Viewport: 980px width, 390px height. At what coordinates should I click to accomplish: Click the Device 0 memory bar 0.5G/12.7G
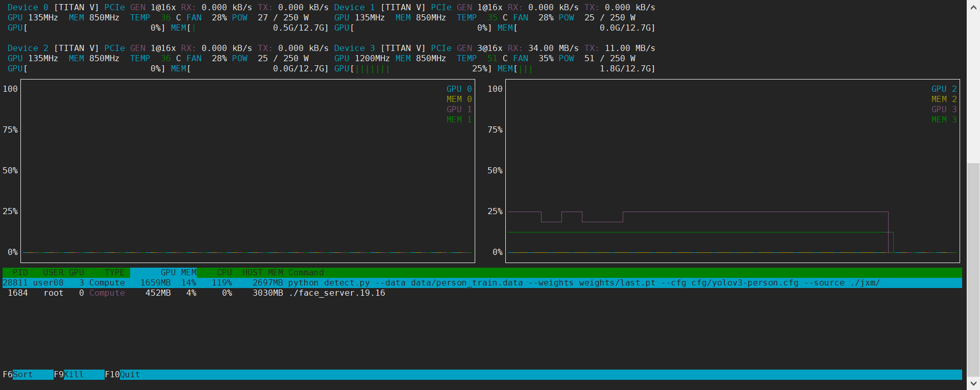(x=250, y=28)
